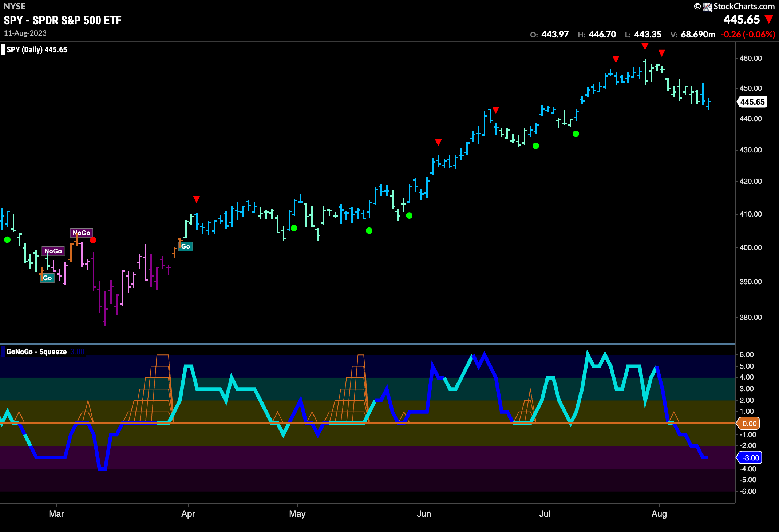
Task: Click the Apr month label on time axis
Action: (188, 514)
